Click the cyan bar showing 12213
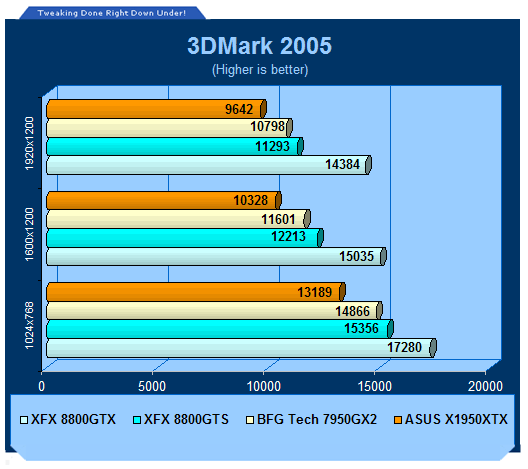 pos(185,238)
